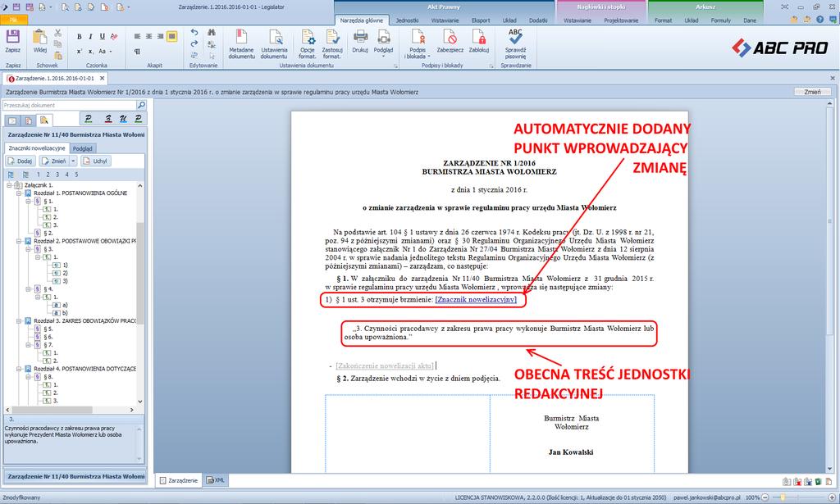The image size is (840, 504).
Task: Open find with the binoculars icon
Action: pyautogui.click(x=212, y=33)
